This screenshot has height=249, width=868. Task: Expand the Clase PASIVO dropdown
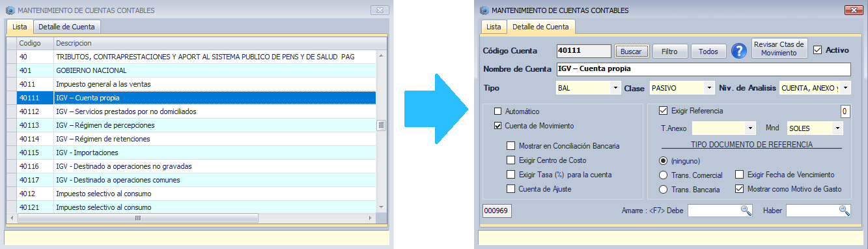[x=709, y=87]
